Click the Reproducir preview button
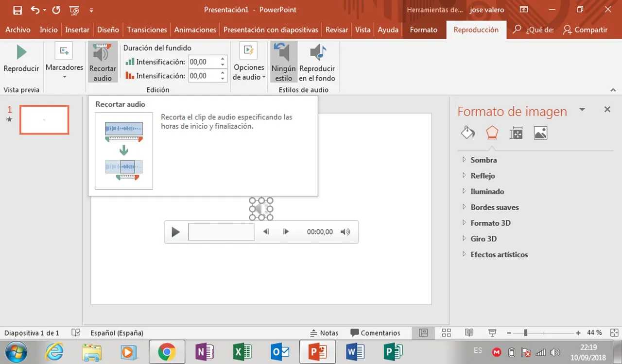The height and width of the screenshot is (364, 622). click(x=21, y=58)
